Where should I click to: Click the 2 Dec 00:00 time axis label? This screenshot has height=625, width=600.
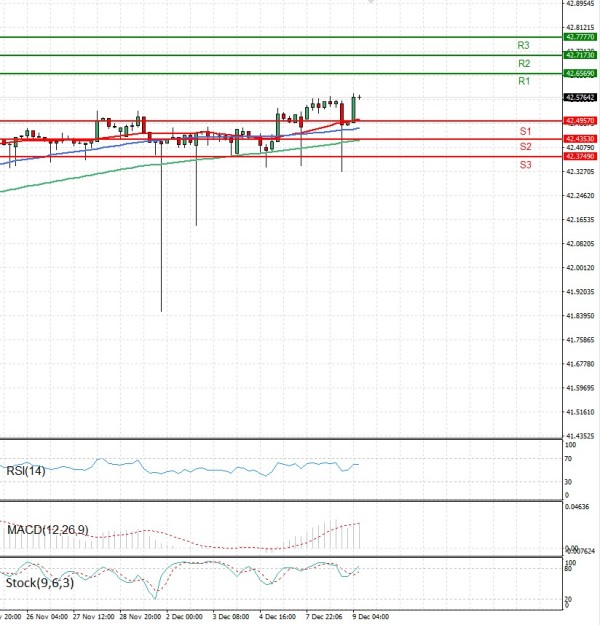click(184, 617)
